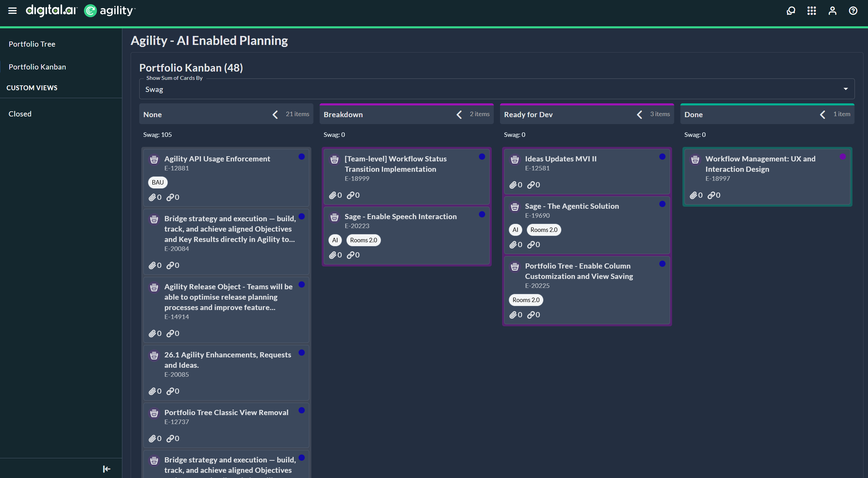Image resolution: width=868 pixels, height=478 pixels.
Task: Open the chat support icon
Action: (791, 11)
